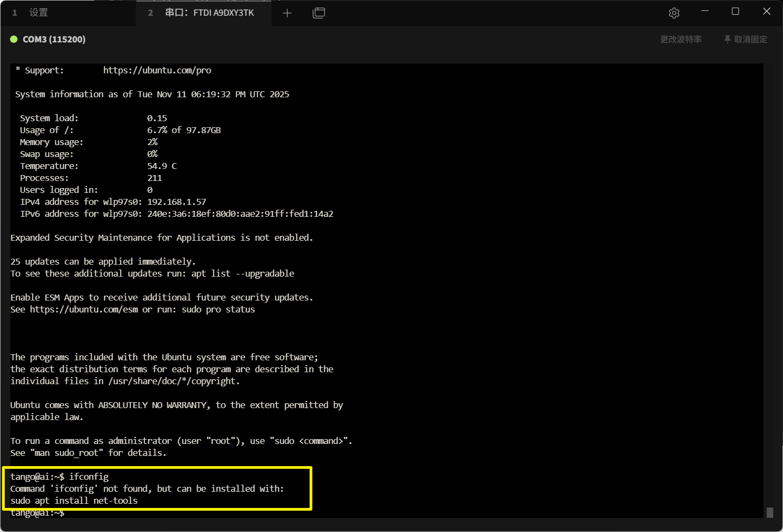Click the 更改波特率 button

(x=680, y=39)
